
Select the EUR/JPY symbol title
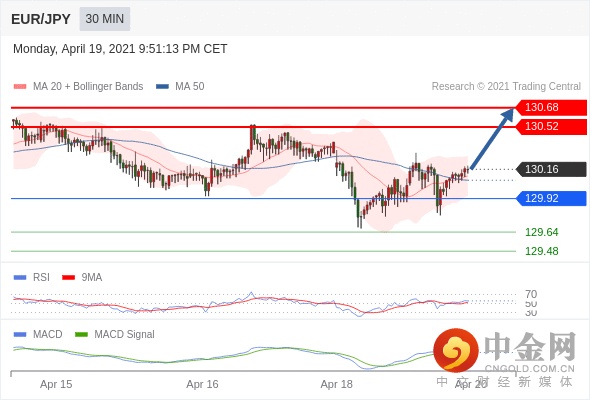coord(41,19)
